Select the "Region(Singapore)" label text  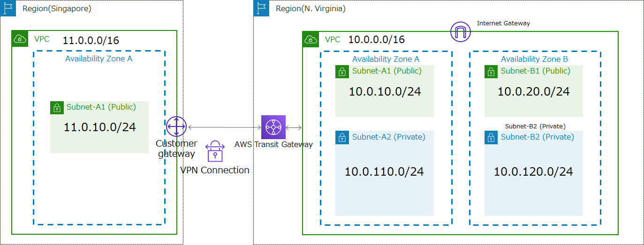(x=57, y=8)
